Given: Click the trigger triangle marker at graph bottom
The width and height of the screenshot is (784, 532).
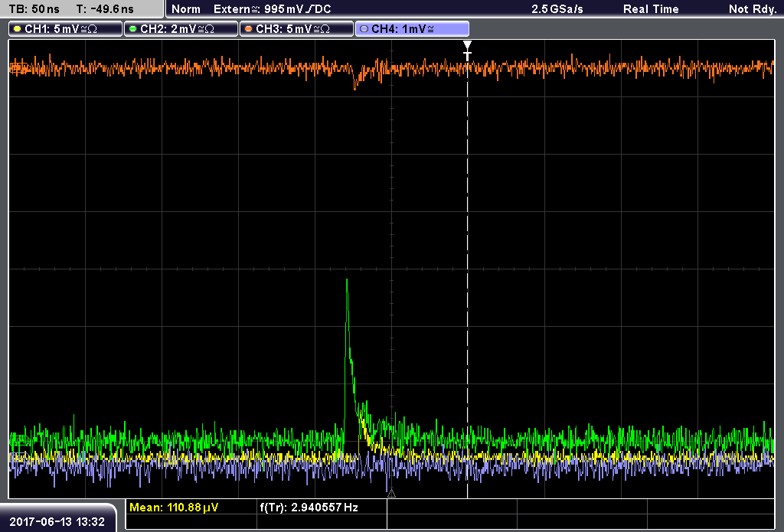Looking at the screenshot, I should pyautogui.click(x=391, y=494).
